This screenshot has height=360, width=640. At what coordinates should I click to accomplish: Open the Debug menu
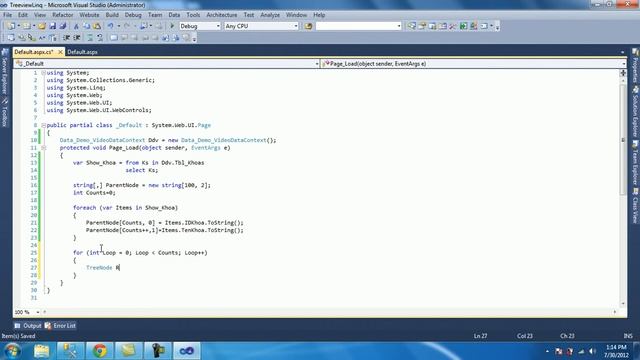pyautogui.click(x=133, y=15)
